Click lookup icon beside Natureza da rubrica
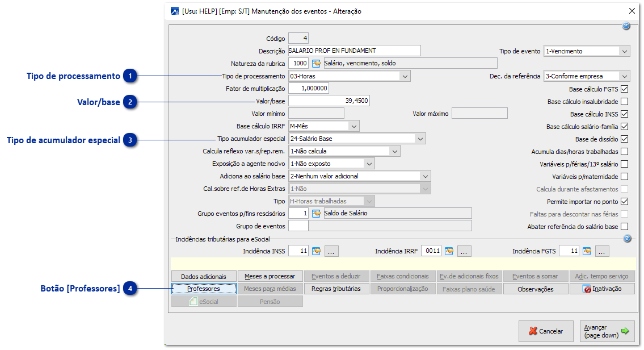This screenshot has width=644, height=350. coord(316,63)
